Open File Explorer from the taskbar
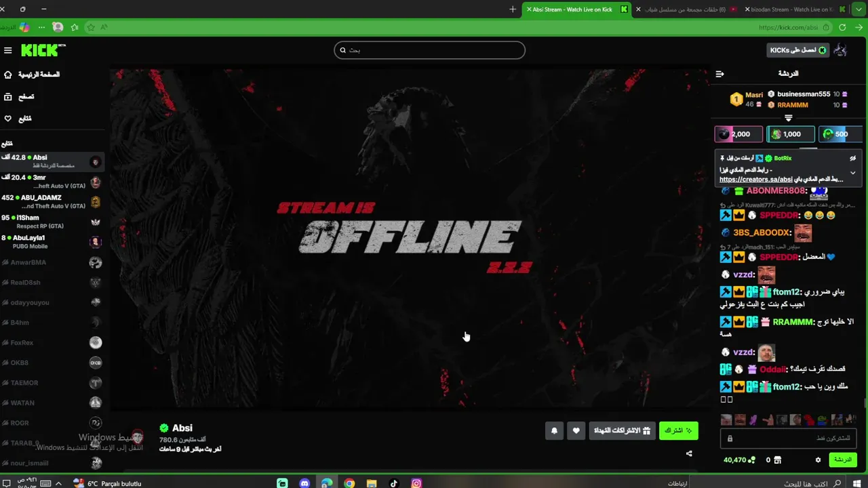The height and width of the screenshot is (488, 868). (x=372, y=483)
